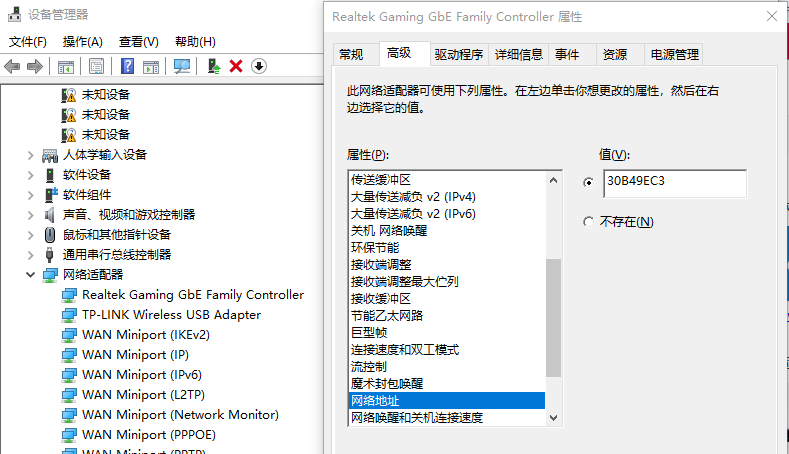
Task: Select 关机 网络唤醒 property
Action: (389, 231)
